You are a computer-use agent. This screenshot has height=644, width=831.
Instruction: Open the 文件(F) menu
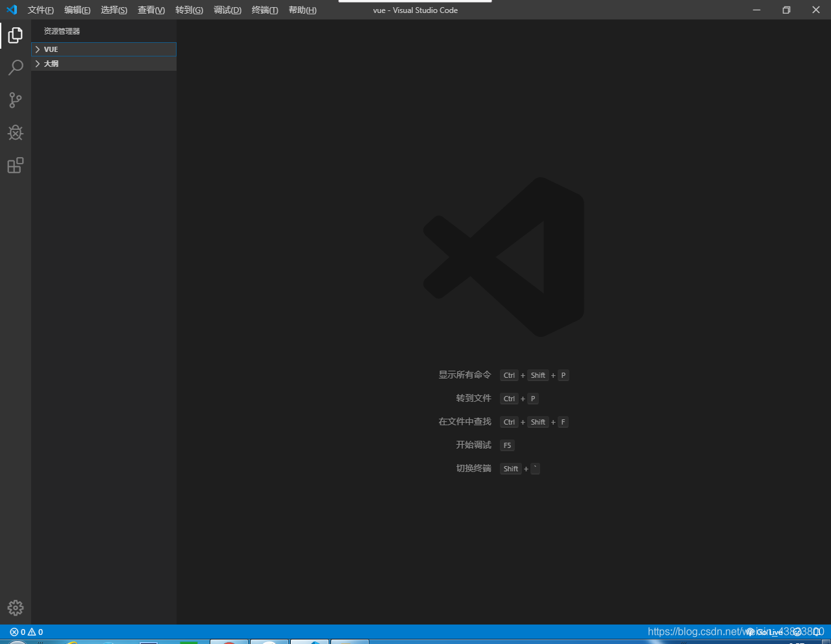click(x=41, y=10)
